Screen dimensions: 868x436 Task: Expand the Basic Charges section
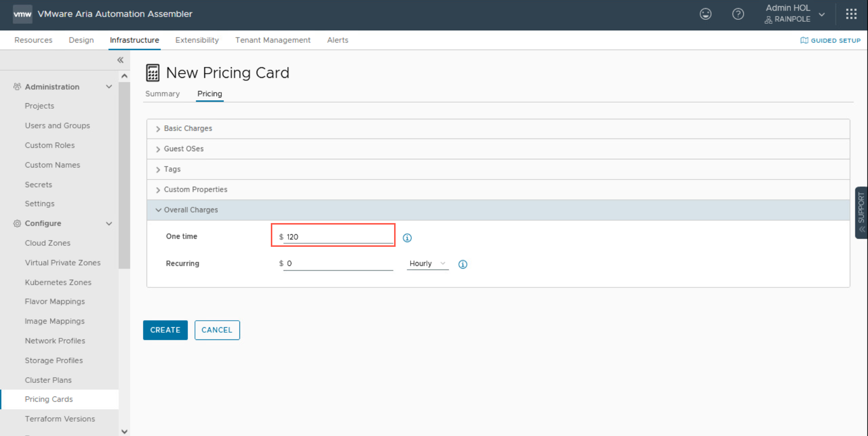187,128
